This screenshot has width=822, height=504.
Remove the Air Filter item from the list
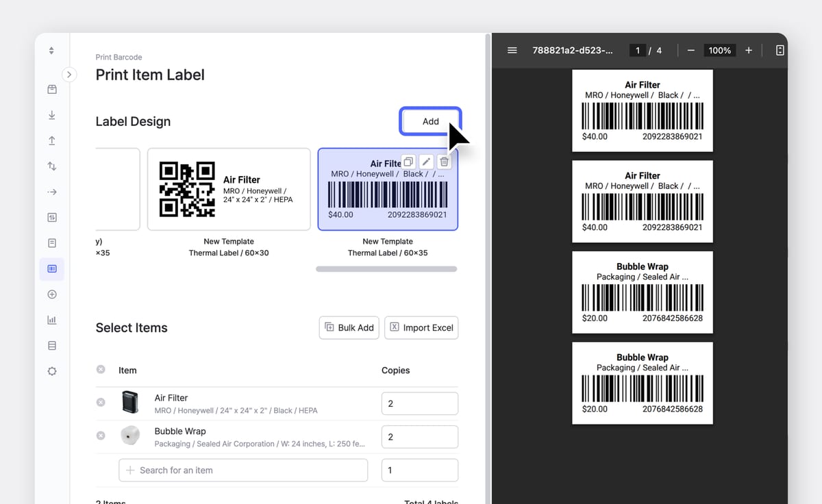point(101,403)
